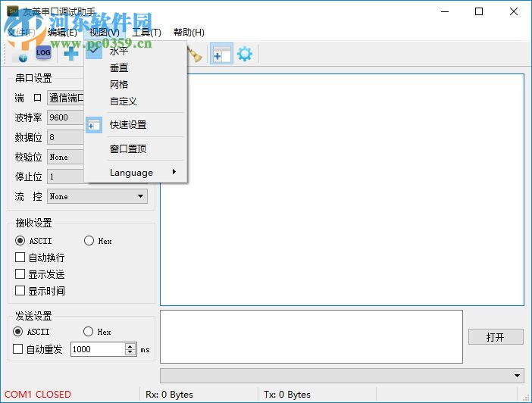Open the 帮助(H) menu

pos(189,33)
